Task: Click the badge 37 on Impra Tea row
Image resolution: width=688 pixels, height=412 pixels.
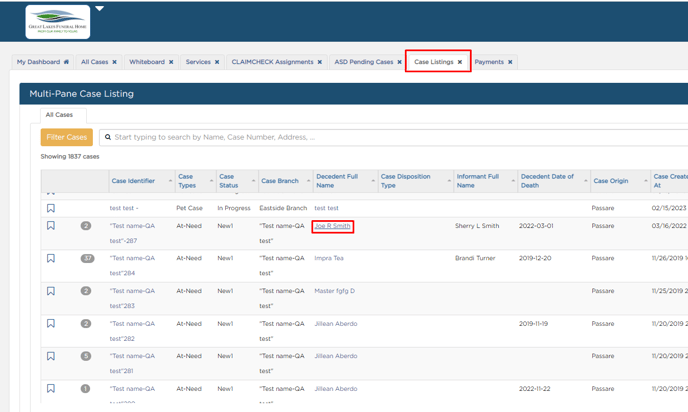Action: point(88,258)
